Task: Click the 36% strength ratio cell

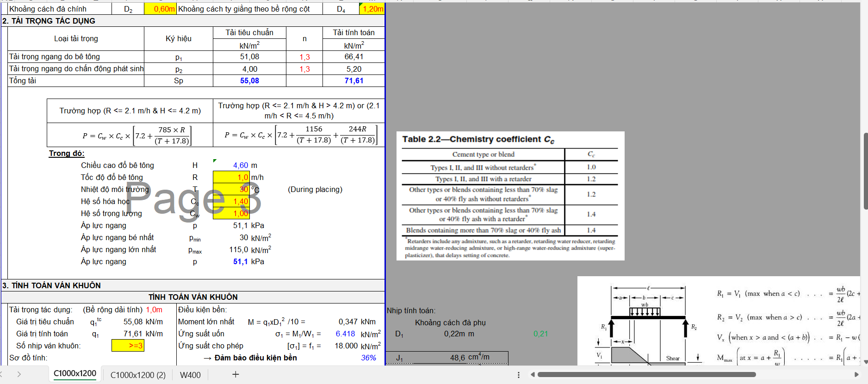Action: point(368,358)
